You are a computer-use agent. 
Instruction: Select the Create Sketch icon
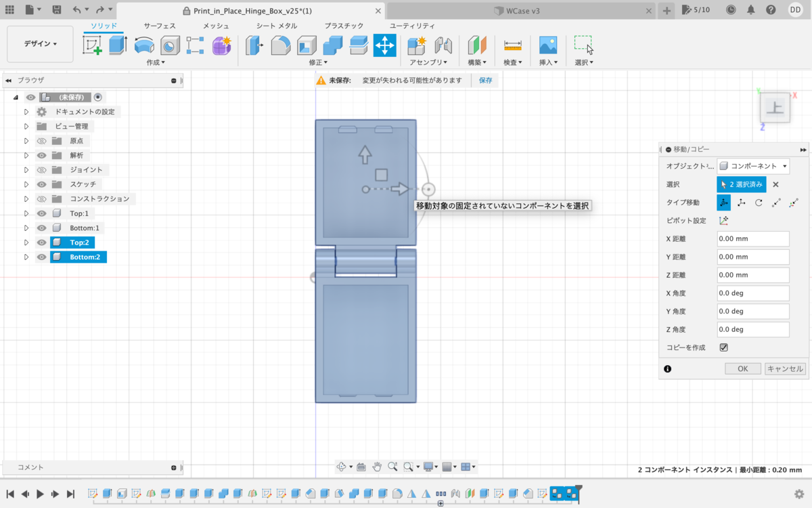(x=92, y=45)
